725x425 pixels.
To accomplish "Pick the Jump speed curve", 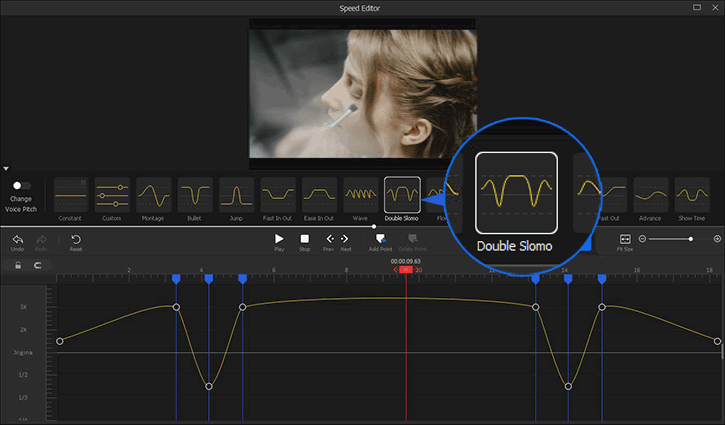I will (x=236, y=194).
